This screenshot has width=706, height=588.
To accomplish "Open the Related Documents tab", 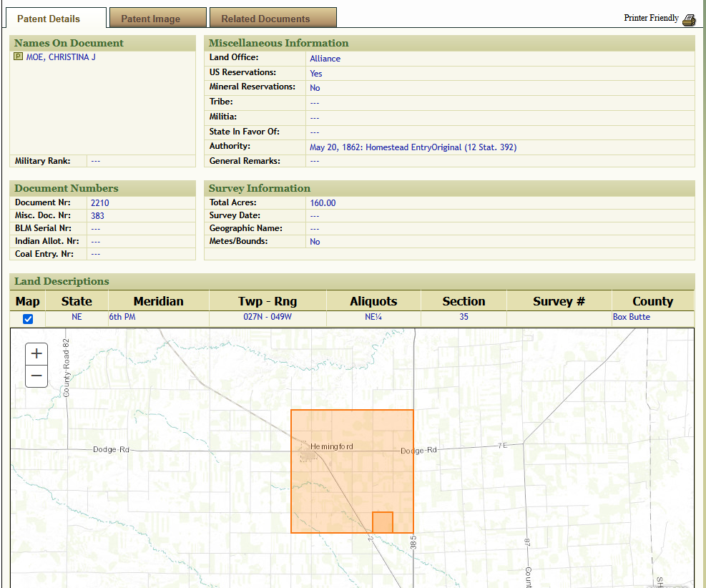I will point(265,19).
